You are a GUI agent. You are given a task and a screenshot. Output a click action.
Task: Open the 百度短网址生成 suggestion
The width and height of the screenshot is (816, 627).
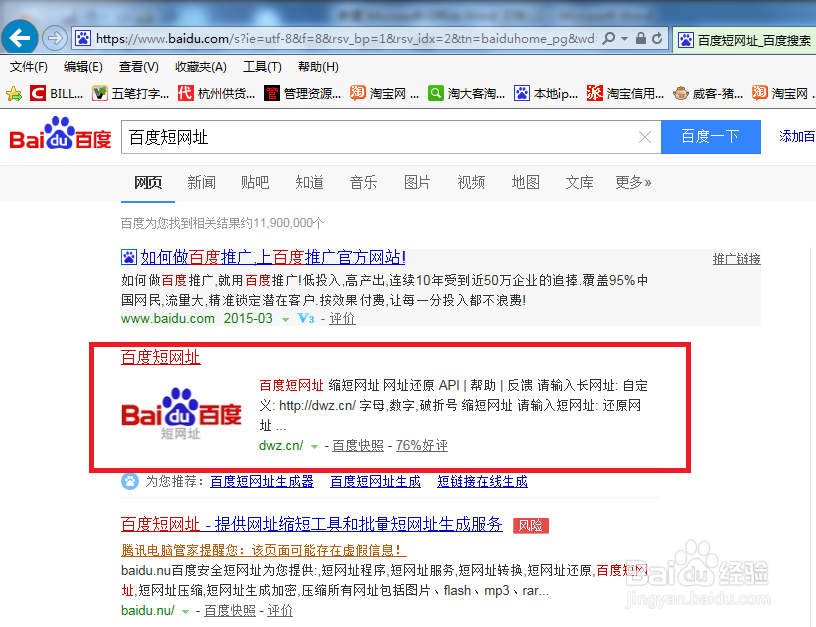[375, 481]
